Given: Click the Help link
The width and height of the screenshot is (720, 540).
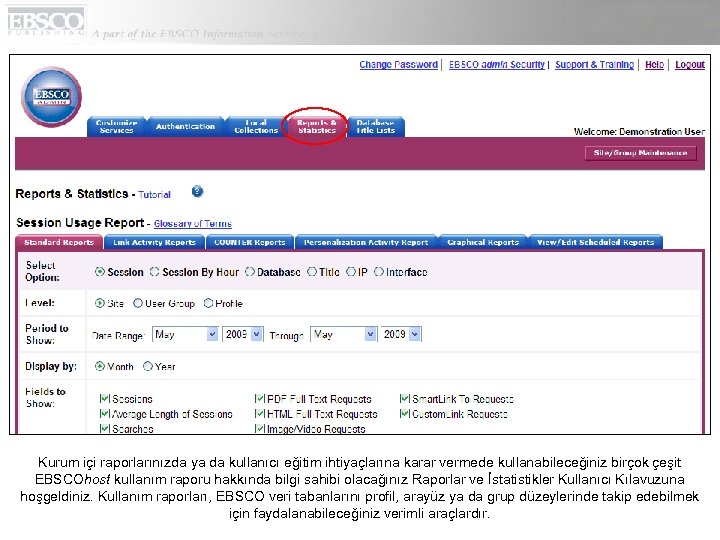Looking at the screenshot, I should click(654, 65).
